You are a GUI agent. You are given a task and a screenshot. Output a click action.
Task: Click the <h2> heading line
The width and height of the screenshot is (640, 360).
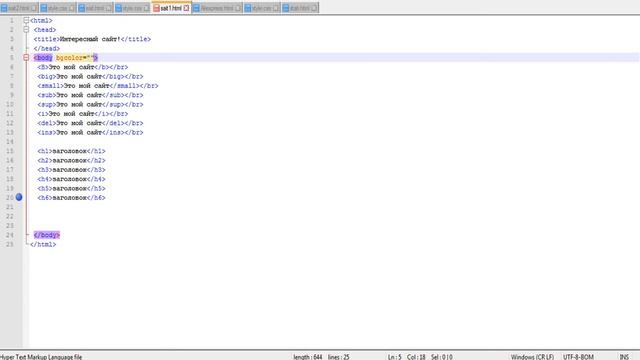coord(71,160)
